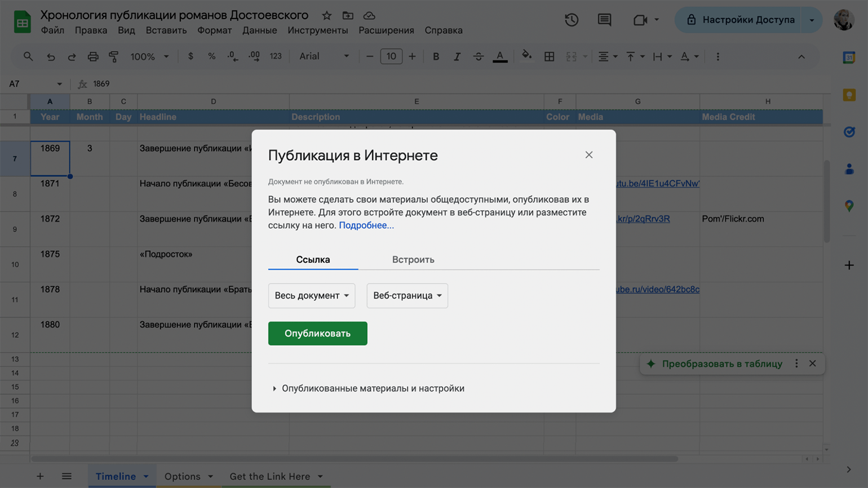Check the cloud save status icon
868x488 pixels.
point(369,16)
